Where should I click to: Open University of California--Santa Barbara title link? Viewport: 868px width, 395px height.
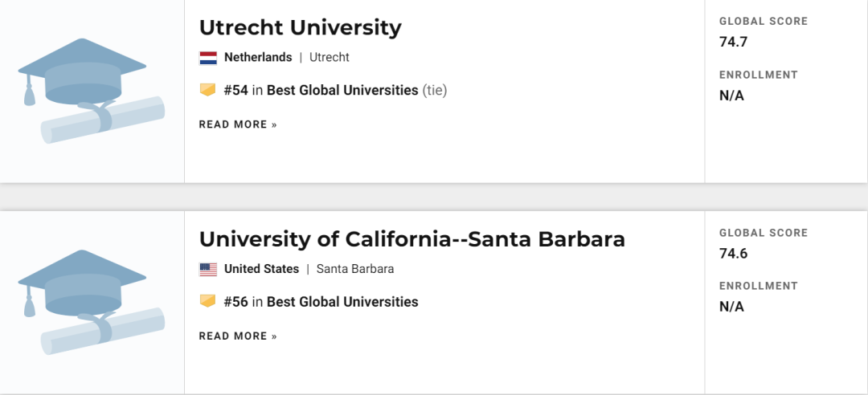pos(411,239)
